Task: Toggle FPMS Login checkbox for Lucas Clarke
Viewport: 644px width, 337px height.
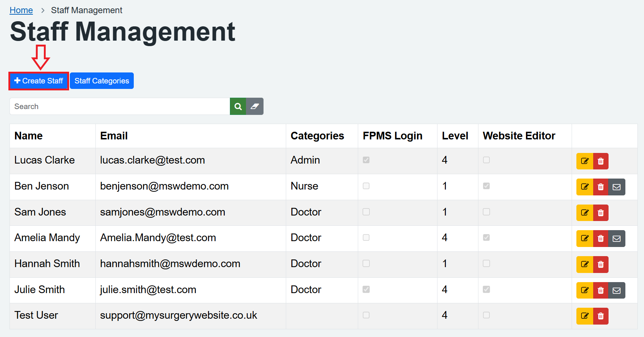Action: pos(366,160)
